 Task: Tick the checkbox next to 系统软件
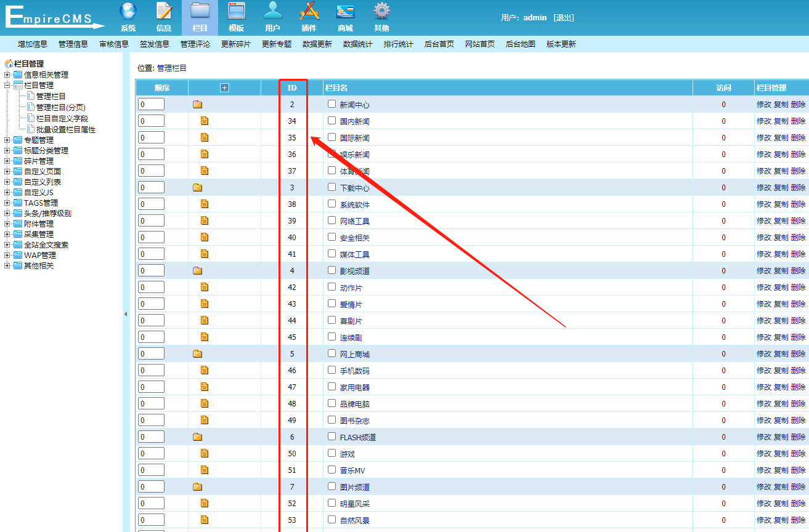click(x=332, y=204)
